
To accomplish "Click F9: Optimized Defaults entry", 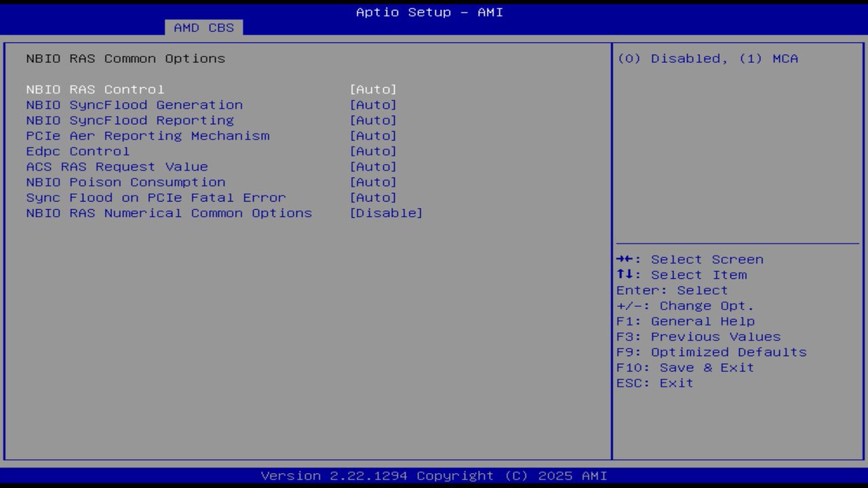I will 710,352.
